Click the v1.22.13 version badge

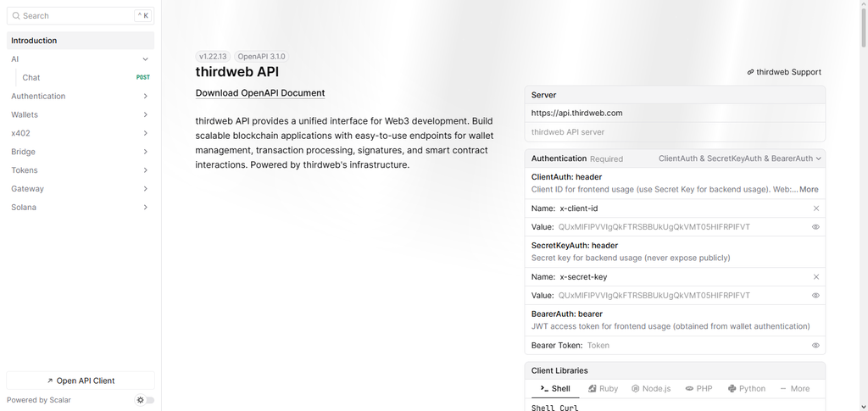[213, 57]
